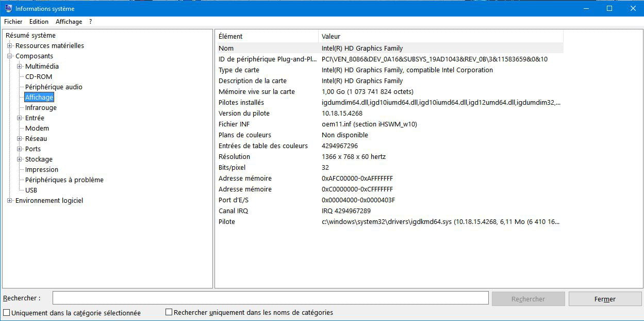Click the Mémoire vive sur la carte row
644x321 pixels.
389,91
